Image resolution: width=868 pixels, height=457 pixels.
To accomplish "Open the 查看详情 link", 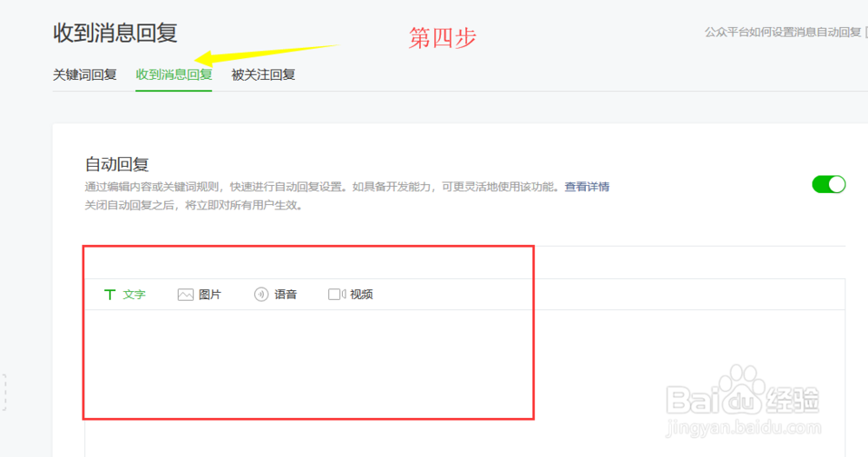I will coord(587,187).
